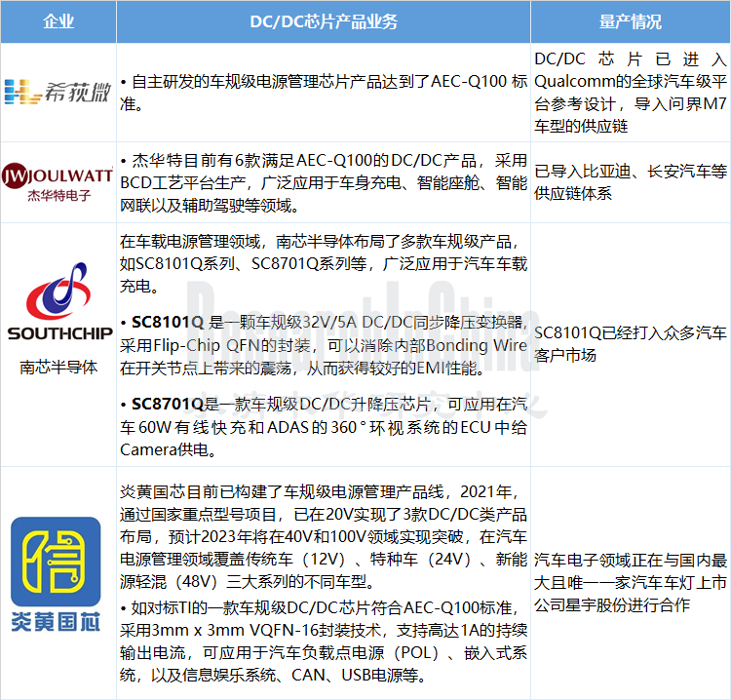Select the 企业 column header

(58, 21)
